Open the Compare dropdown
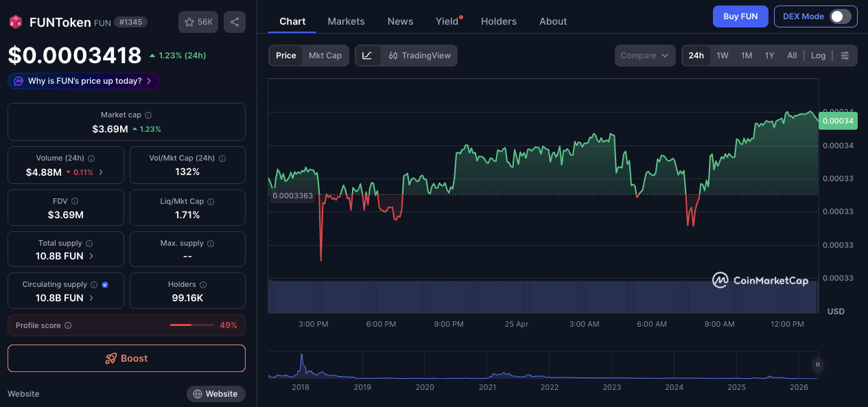Viewport: 868px width, 407px height. click(644, 55)
